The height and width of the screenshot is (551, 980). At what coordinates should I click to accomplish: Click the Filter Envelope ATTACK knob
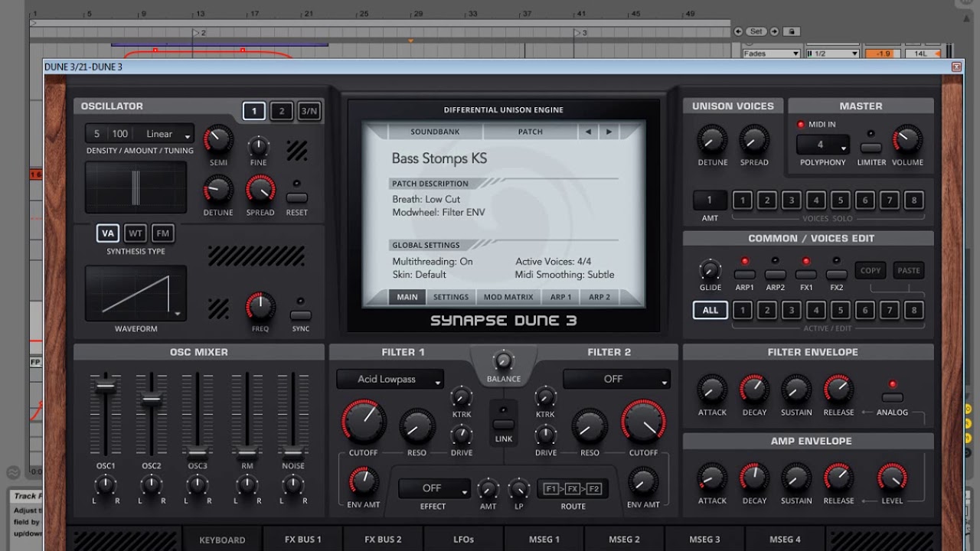(x=712, y=390)
